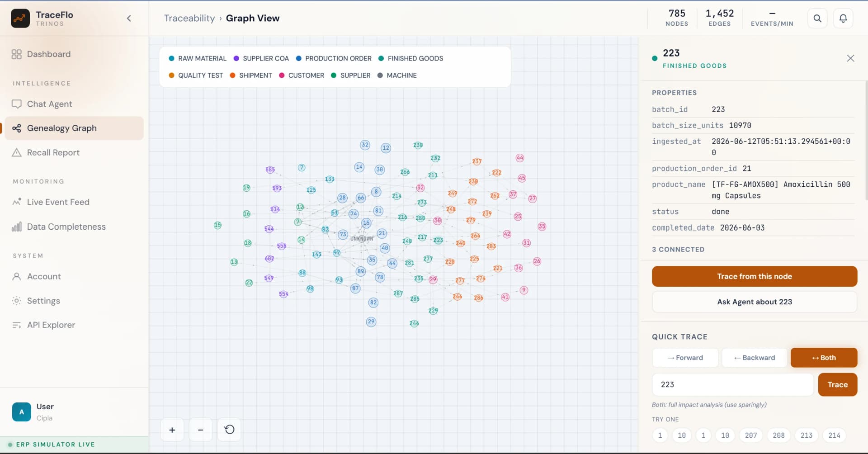Select graph node 554
This screenshot has width=868, height=454.
pyautogui.click(x=283, y=294)
